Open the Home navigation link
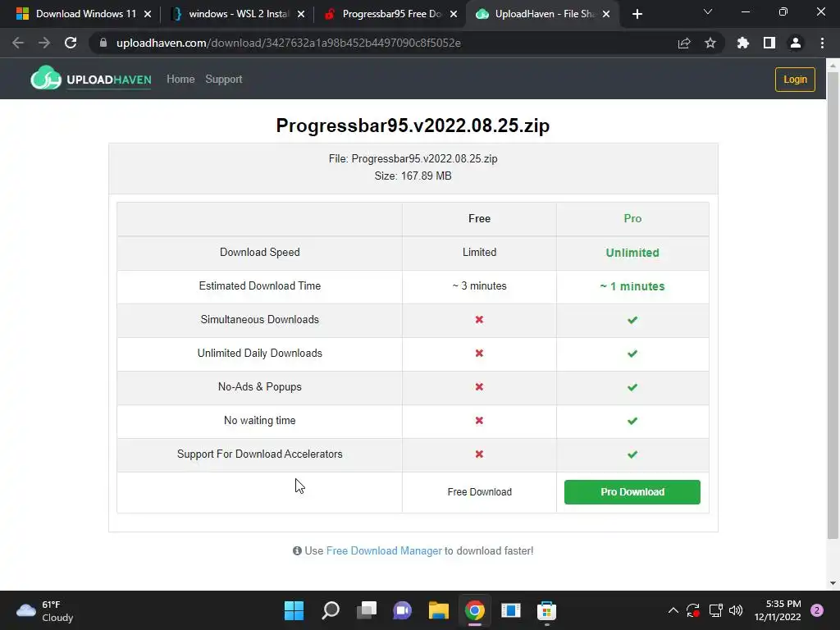 (x=180, y=80)
